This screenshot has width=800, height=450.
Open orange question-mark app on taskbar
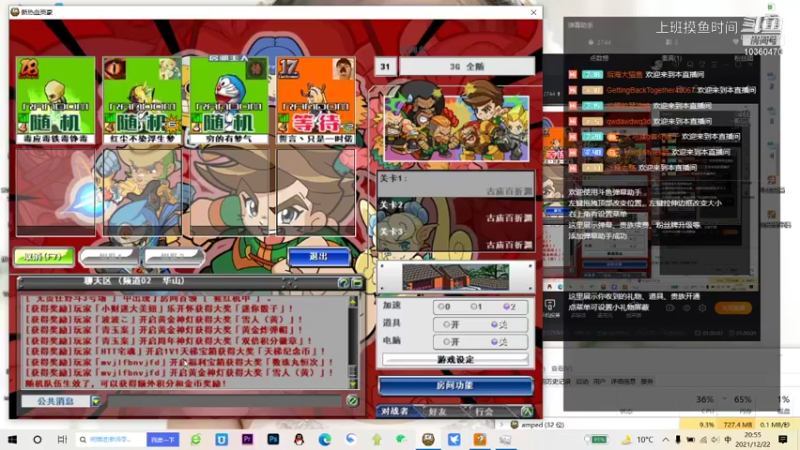480,439
